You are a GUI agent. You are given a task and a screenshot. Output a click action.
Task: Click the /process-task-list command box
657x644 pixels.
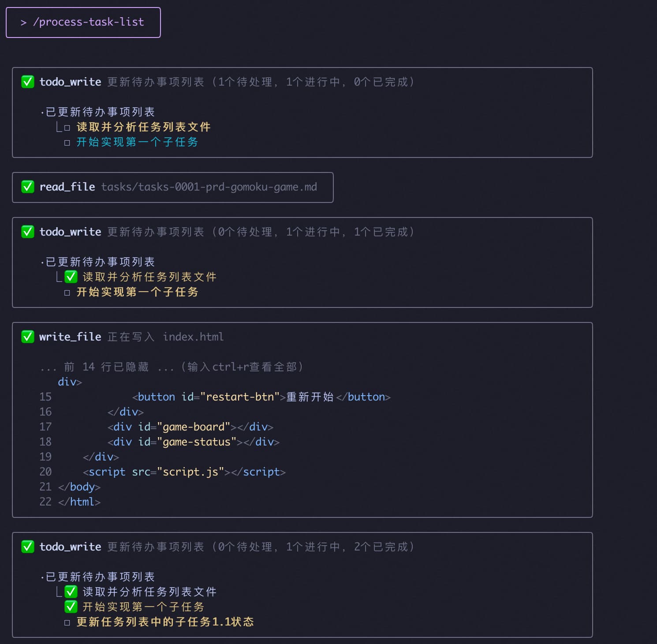83,22
